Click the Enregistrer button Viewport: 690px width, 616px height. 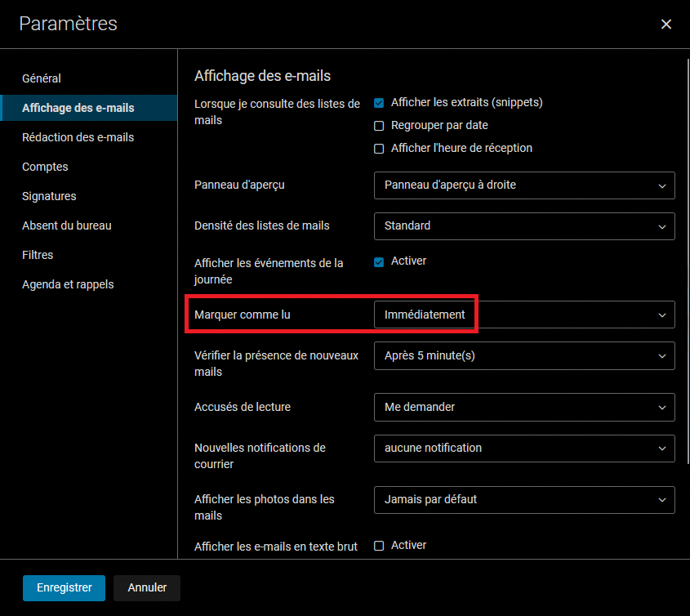point(64,587)
